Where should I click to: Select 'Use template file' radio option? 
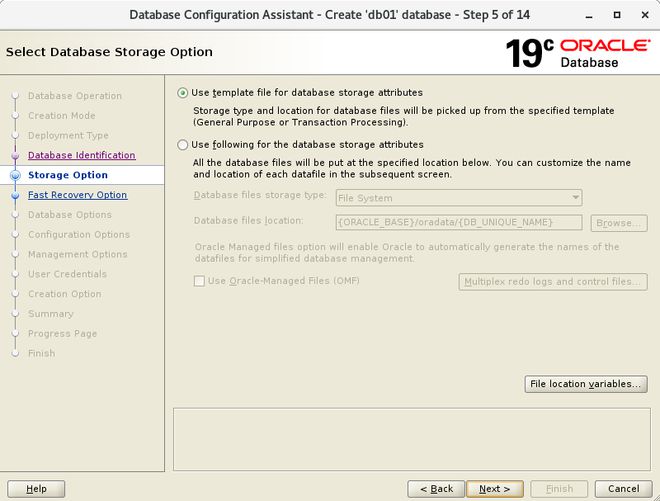click(x=182, y=93)
